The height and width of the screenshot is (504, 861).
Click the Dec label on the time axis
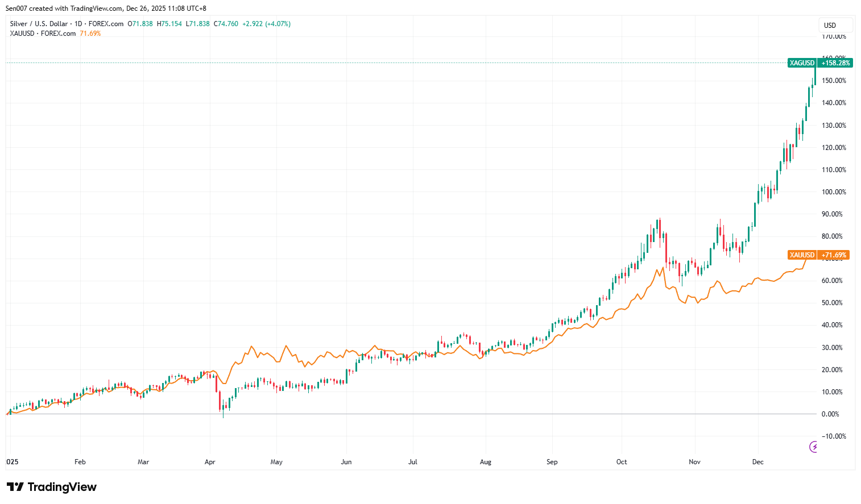coord(757,462)
